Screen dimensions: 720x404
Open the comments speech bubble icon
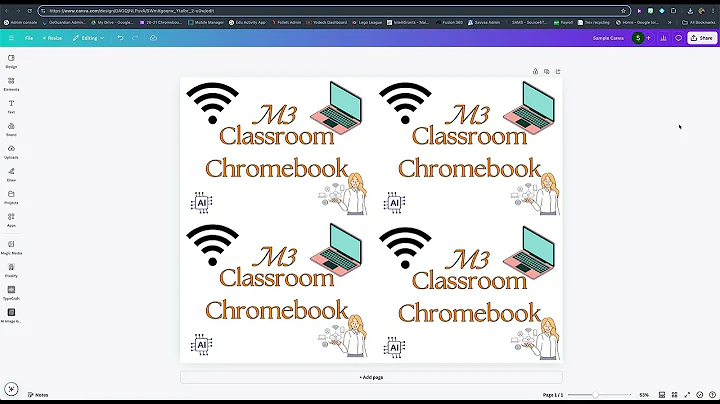678,38
